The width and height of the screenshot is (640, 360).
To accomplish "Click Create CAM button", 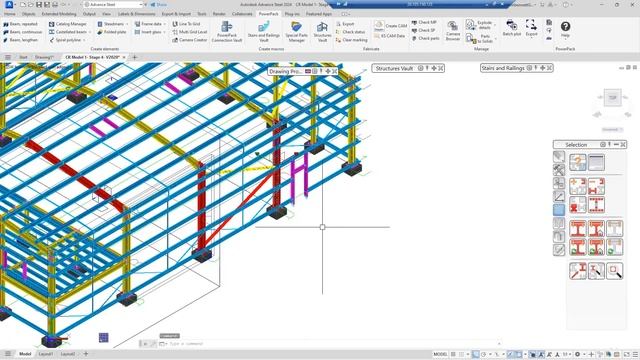I will pyautogui.click(x=391, y=26).
